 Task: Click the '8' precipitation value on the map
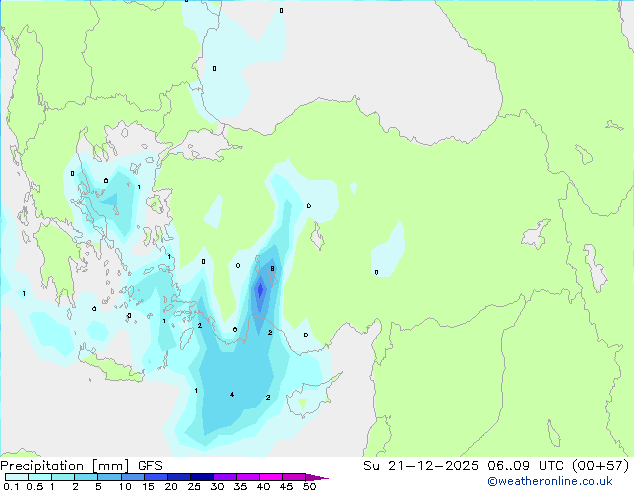click(273, 268)
